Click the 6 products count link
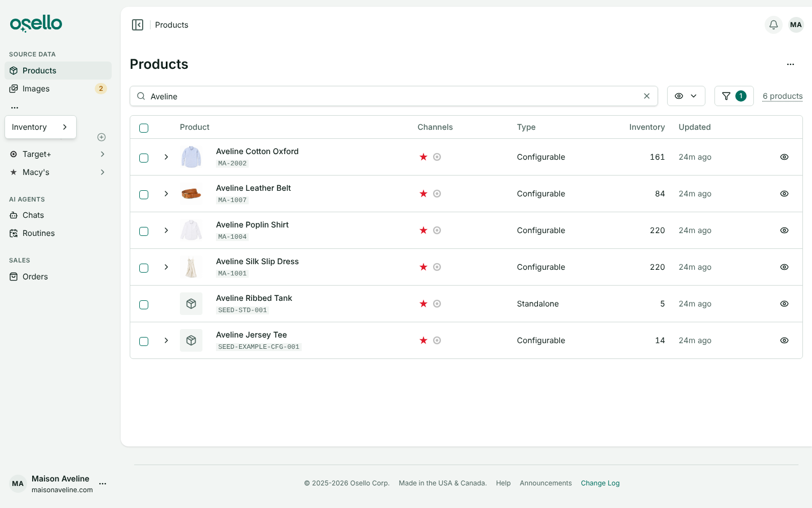 tap(783, 96)
